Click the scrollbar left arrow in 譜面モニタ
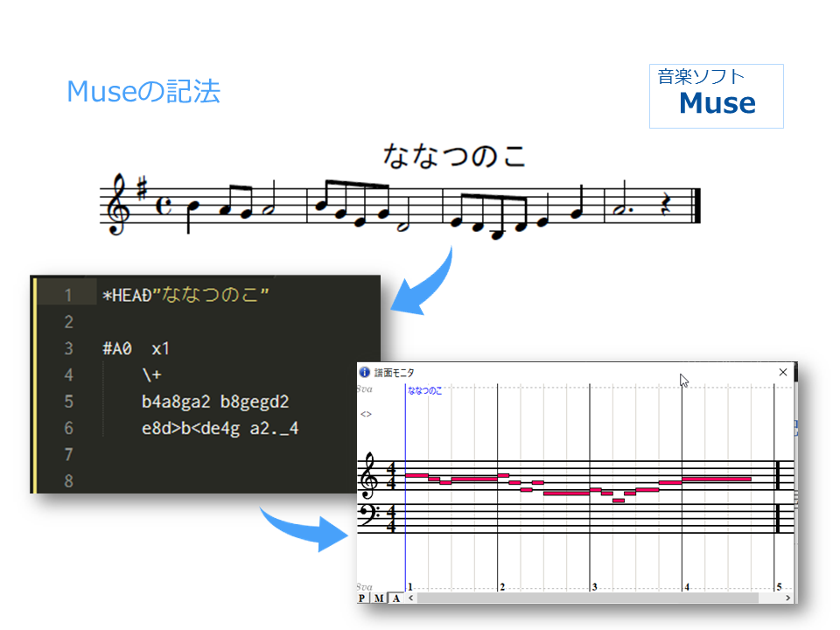Screen dimensions: 840x630 (x=411, y=598)
